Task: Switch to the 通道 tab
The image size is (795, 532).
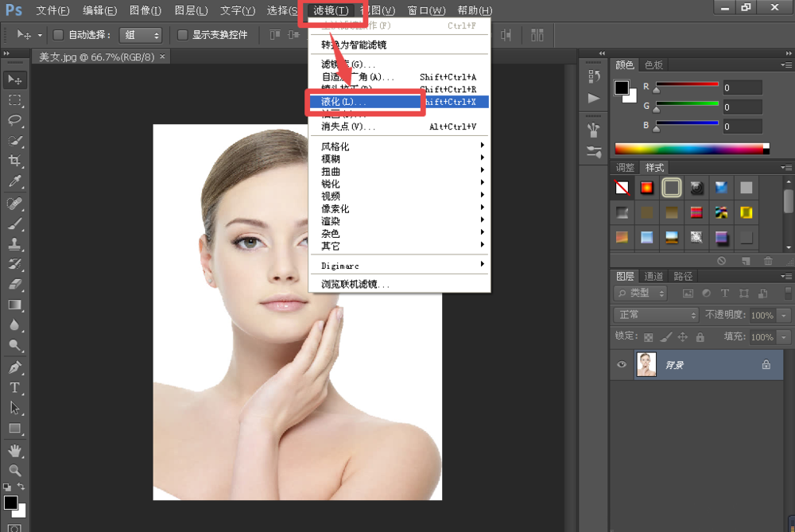Action: point(653,276)
